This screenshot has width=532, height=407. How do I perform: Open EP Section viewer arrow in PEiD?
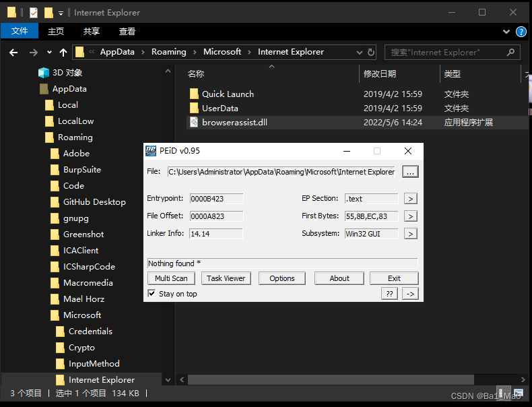click(411, 199)
